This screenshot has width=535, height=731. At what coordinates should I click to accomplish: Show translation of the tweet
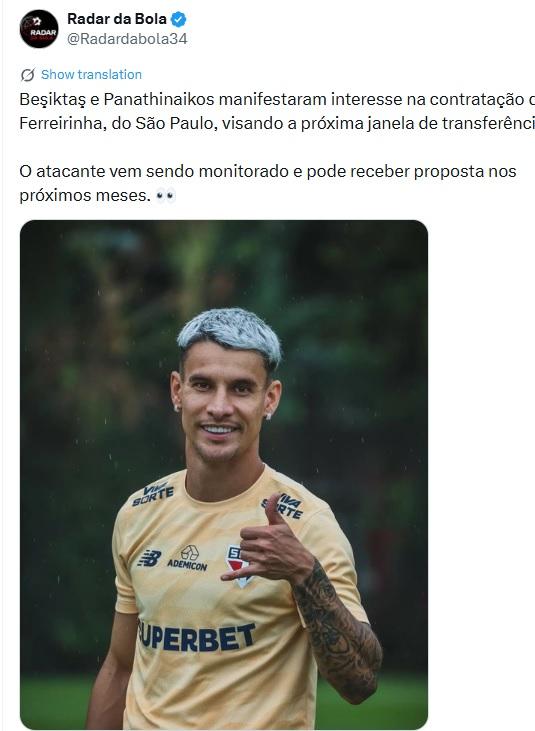pos(91,75)
